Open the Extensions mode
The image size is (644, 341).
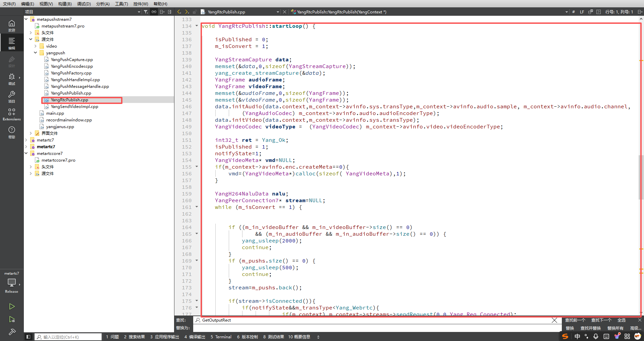(12, 114)
